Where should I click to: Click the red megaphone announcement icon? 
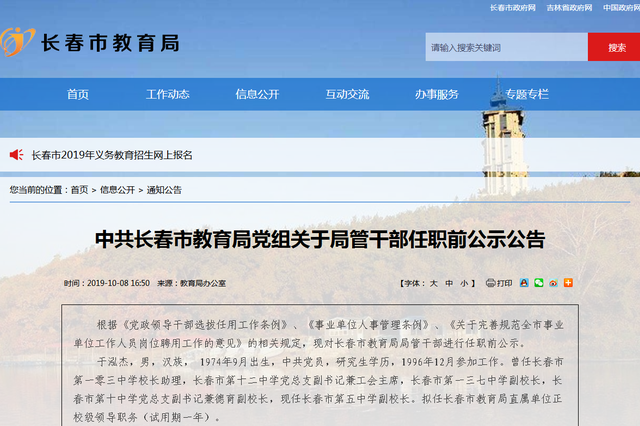click(16, 155)
